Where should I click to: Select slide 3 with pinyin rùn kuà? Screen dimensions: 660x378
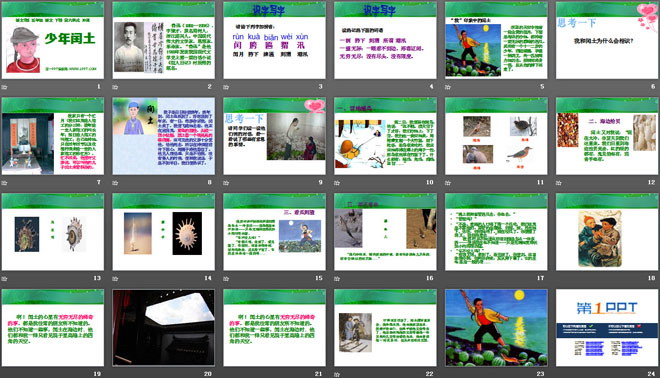pos(274,40)
